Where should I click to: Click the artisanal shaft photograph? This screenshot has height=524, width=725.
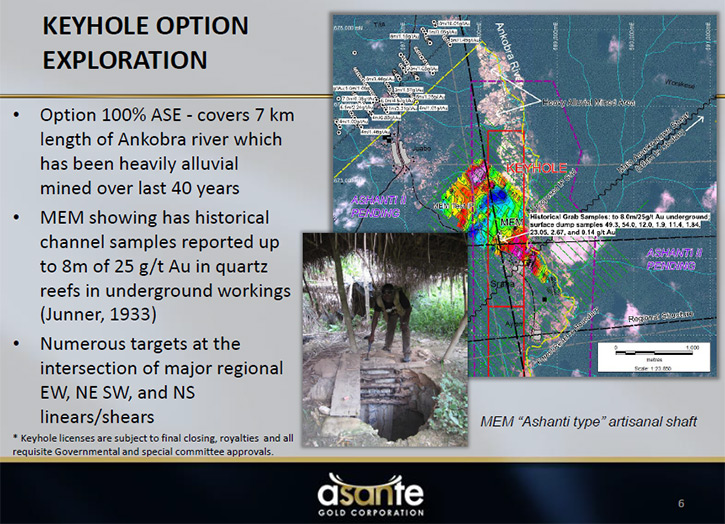tap(385, 340)
